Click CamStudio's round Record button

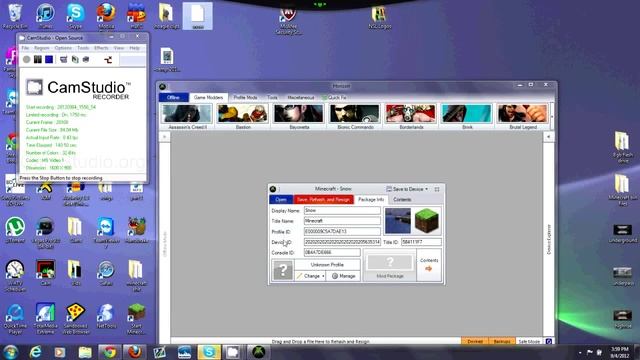(x=27, y=60)
